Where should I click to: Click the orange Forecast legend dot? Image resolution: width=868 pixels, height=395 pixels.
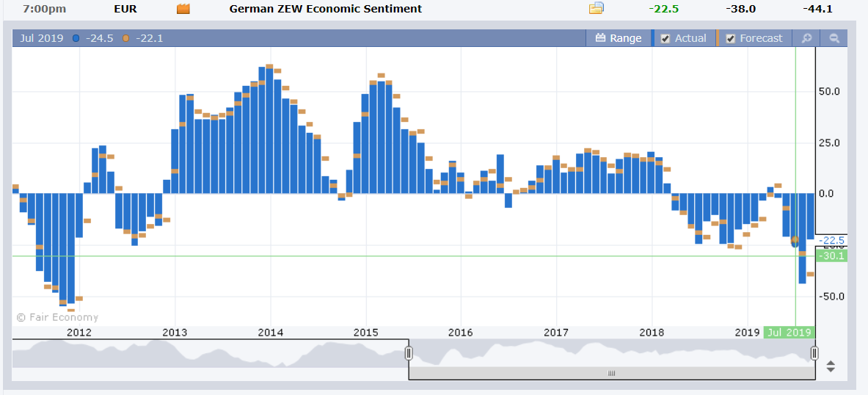tap(125, 38)
